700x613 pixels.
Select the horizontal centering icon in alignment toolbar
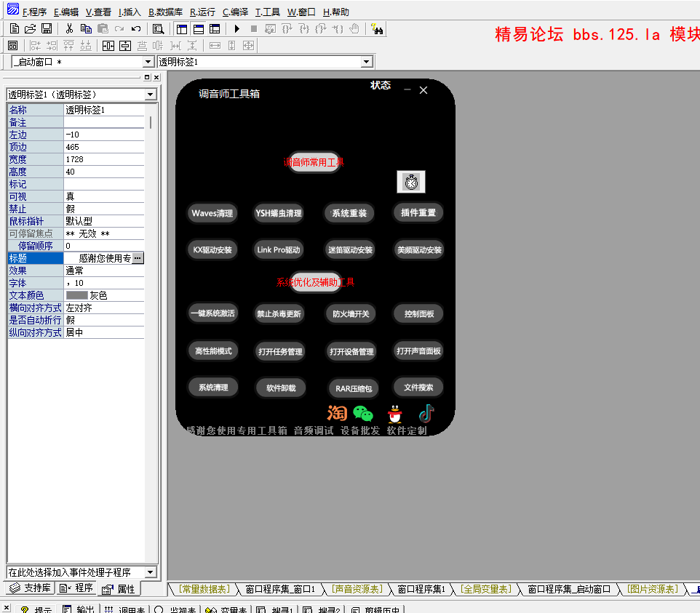pyautogui.click(x=107, y=45)
